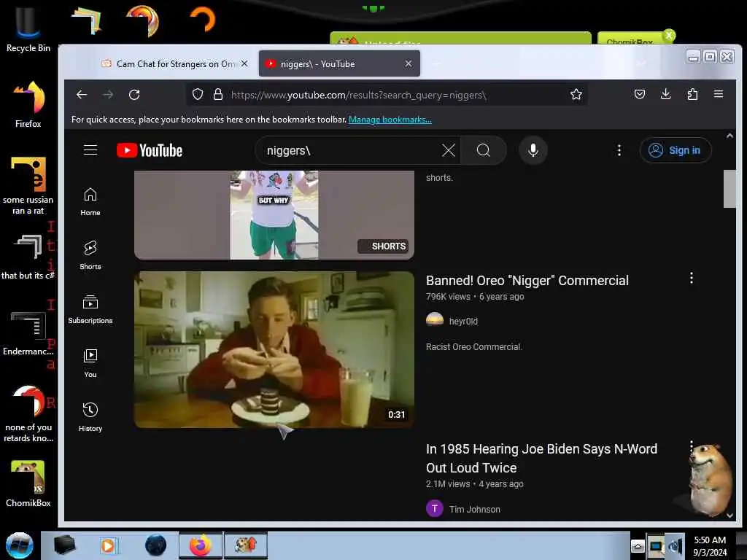Open the Windows Start orb
The width and height of the screenshot is (747, 560).
click(20, 545)
